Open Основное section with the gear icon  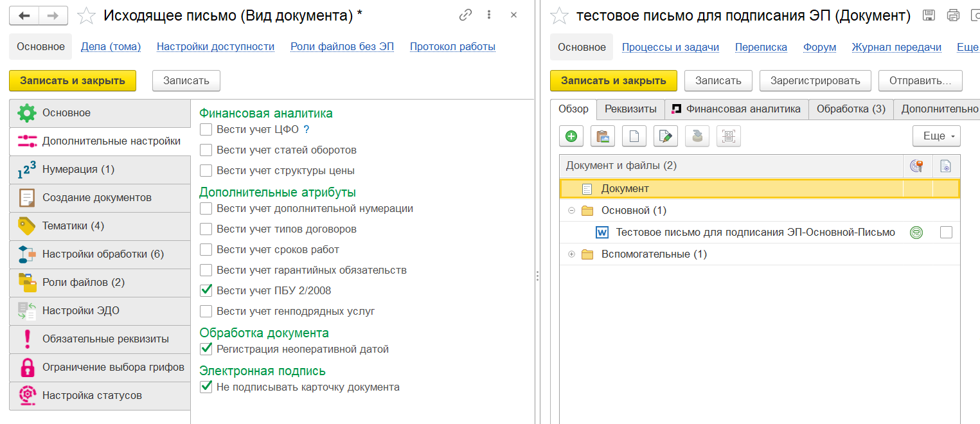point(100,113)
